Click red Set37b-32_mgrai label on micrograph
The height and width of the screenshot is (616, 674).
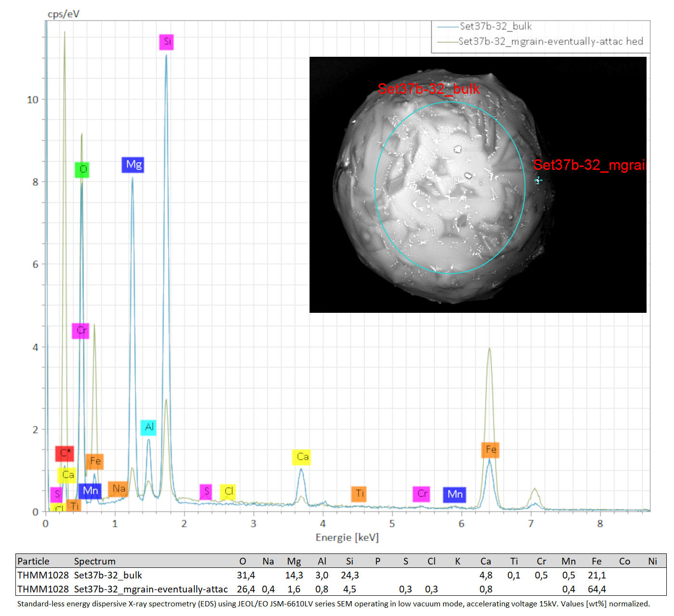(x=589, y=165)
